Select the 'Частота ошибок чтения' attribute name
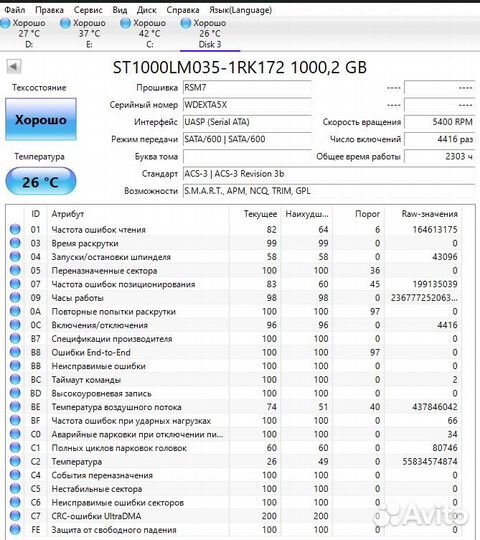The image size is (480, 540). point(98,230)
